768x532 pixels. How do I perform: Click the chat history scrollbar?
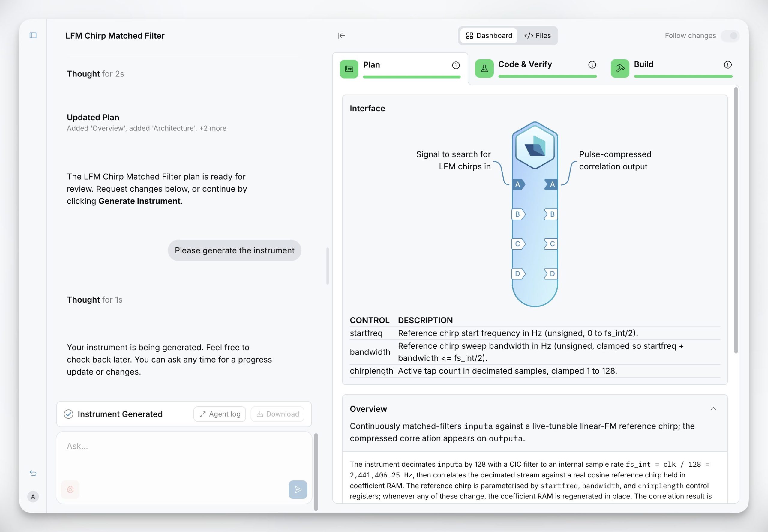point(328,266)
